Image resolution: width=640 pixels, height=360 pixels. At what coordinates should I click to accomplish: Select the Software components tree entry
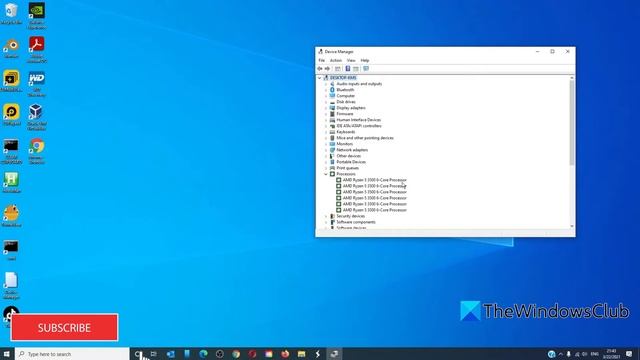(356, 222)
